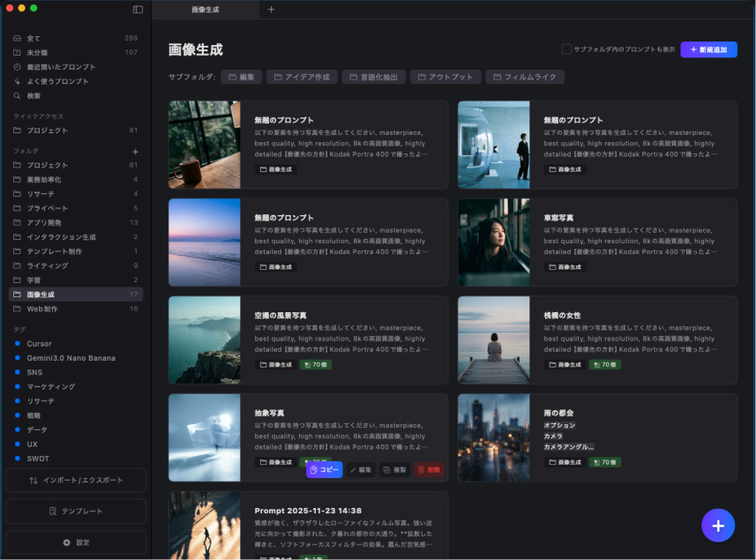
Task: Open 未分類 prompts in sidebar
Action: click(x=76, y=53)
